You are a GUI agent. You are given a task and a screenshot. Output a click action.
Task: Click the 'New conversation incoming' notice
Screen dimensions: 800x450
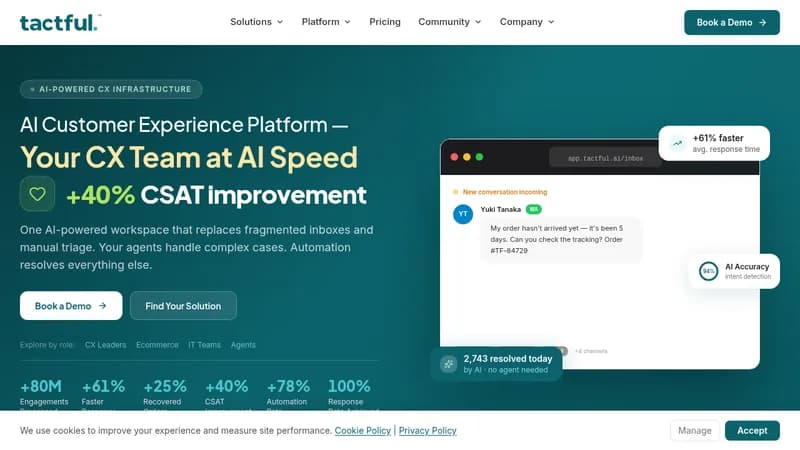click(505, 192)
